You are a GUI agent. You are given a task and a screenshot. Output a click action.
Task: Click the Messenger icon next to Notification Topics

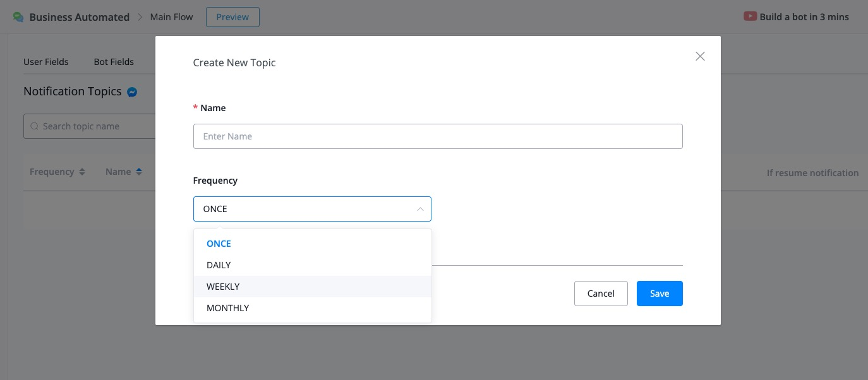click(x=132, y=92)
